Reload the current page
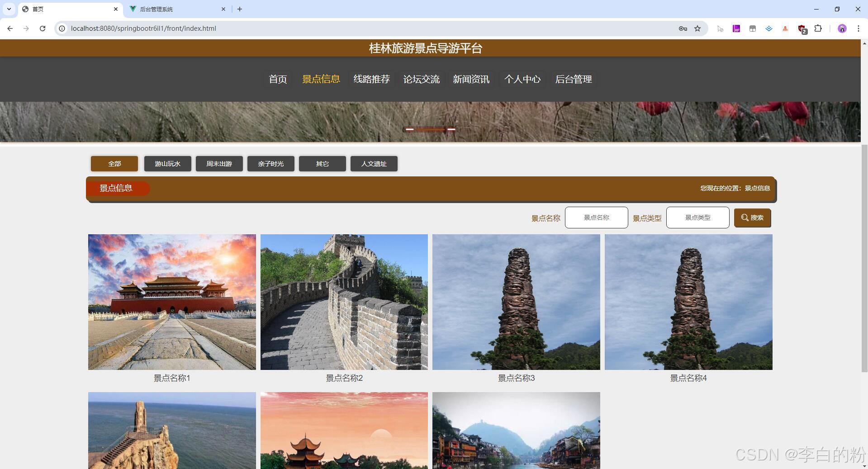Viewport: 868px width, 469px height. pyautogui.click(x=43, y=28)
